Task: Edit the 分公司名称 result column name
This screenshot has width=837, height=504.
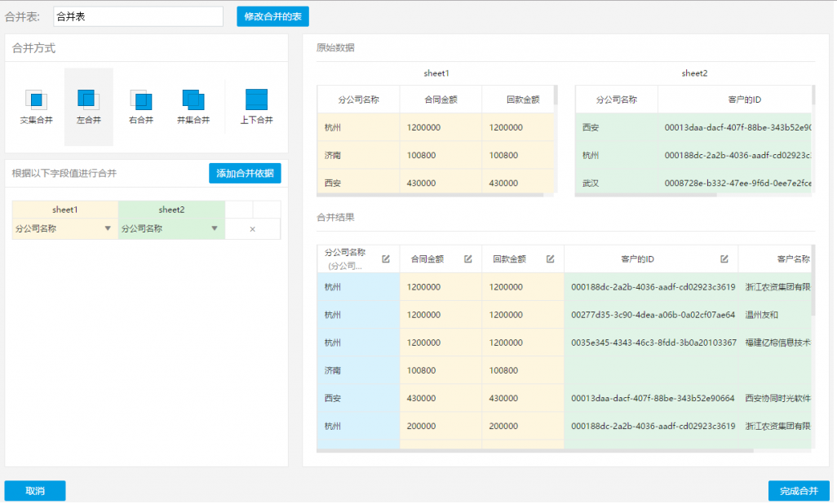Action: 386,259
